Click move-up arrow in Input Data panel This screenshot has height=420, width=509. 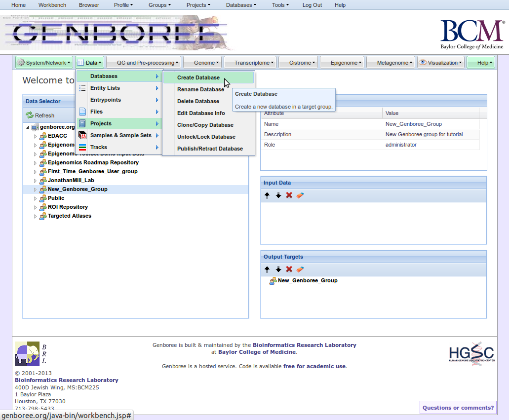pyautogui.click(x=267, y=195)
